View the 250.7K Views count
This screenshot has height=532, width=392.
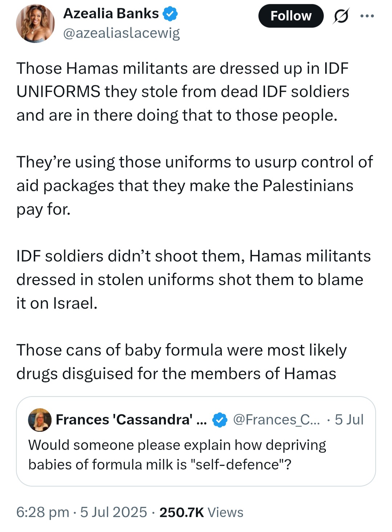(x=201, y=512)
